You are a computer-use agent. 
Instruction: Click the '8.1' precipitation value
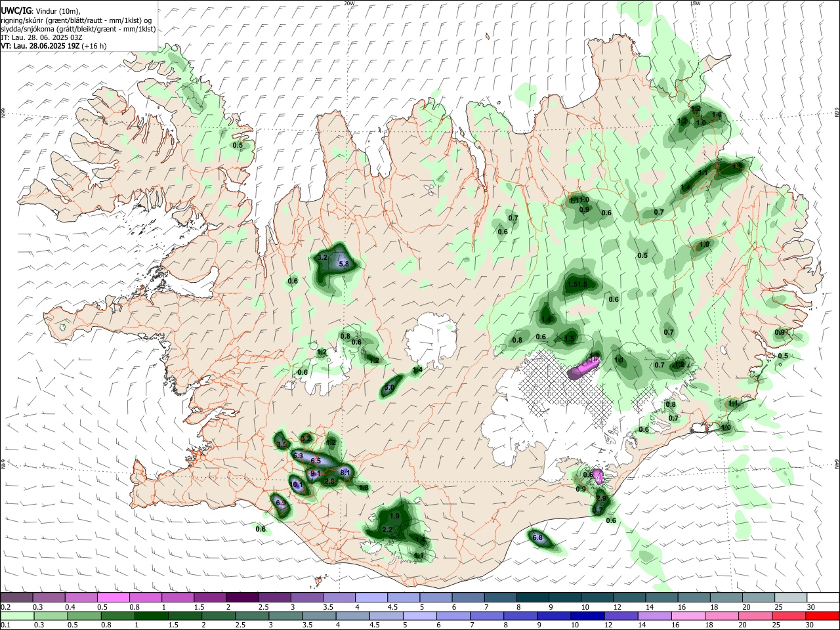[x=346, y=472]
